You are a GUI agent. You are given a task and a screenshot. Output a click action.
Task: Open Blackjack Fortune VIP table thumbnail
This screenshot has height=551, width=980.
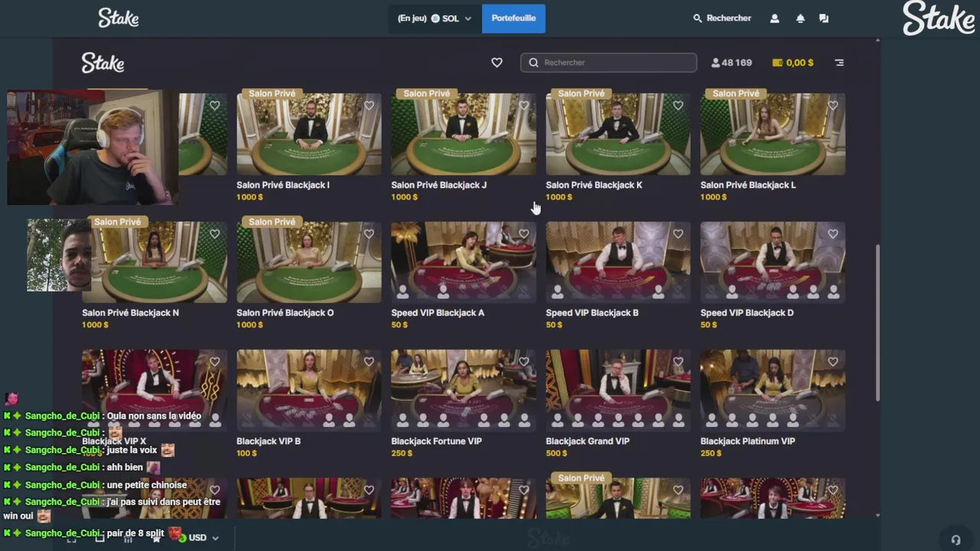(x=463, y=390)
